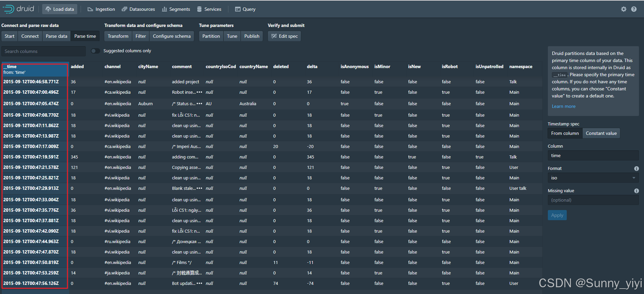Go to Filter step
The image size is (644, 294).
click(141, 36)
